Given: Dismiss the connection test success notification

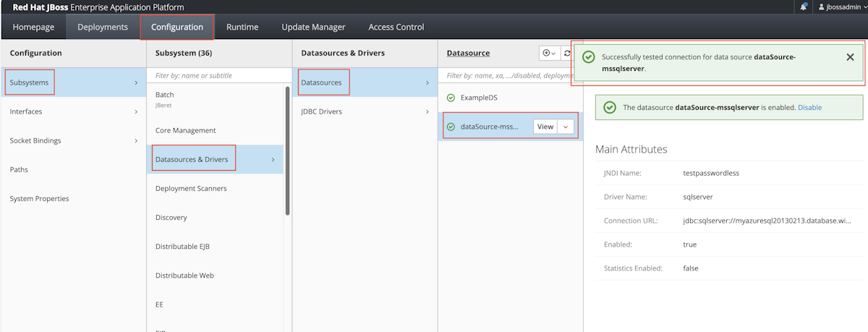Looking at the screenshot, I should (x=850, y=57).
